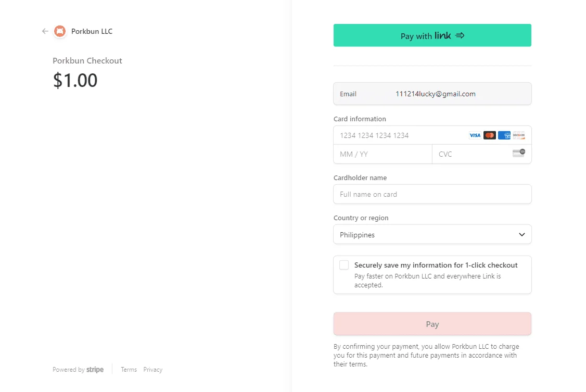Click the Porkbun pig logo icon
This screenshot has height=392, width=586.
pyautogui.click(x=60, y=31)
